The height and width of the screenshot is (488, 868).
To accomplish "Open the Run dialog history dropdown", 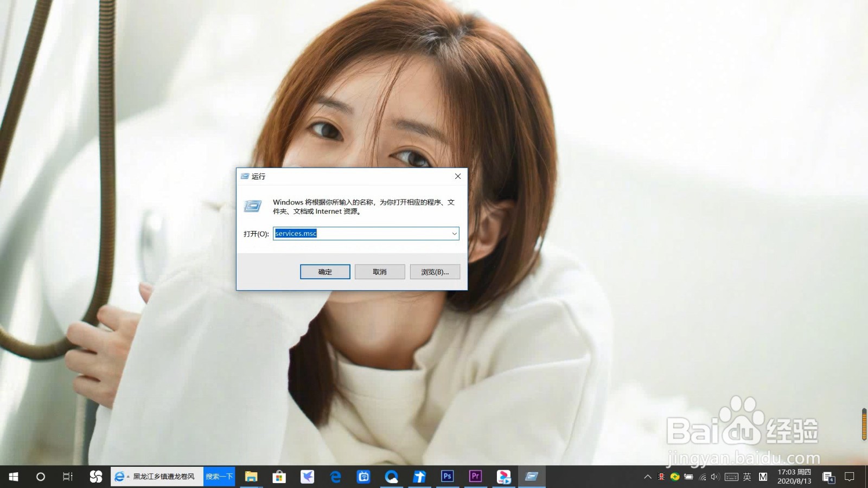I will pyautogui.click(x=454, y=233).
